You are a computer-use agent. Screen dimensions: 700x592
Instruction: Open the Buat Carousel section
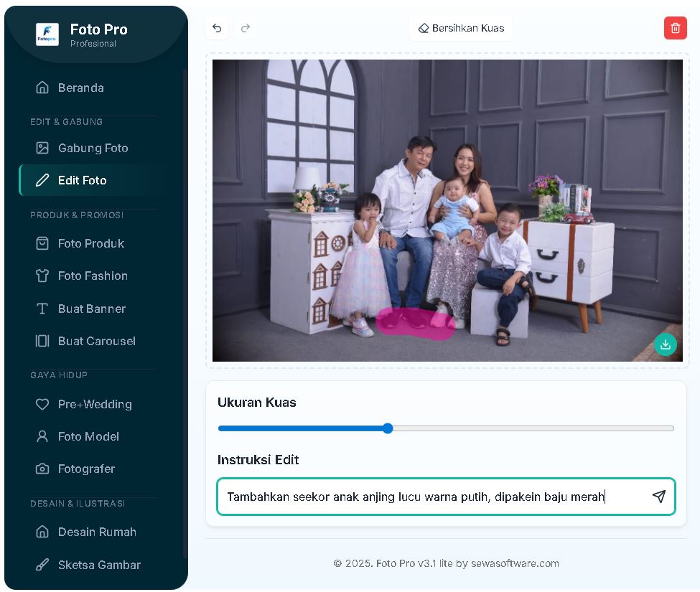(x=96, y=341)
